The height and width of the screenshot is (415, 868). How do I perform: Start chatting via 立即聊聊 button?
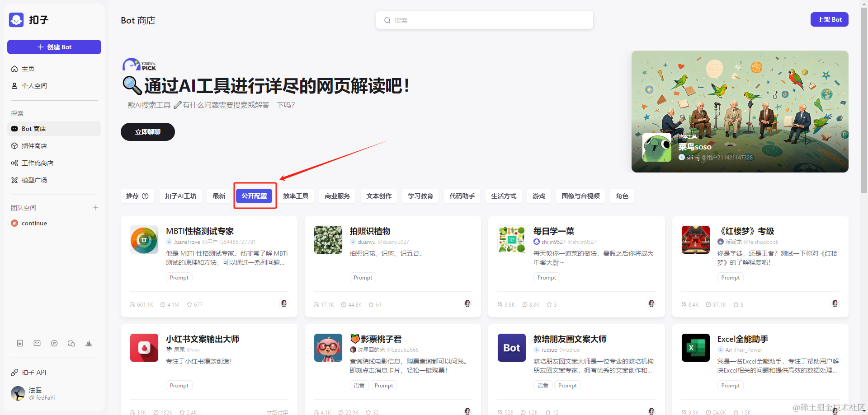148,132
